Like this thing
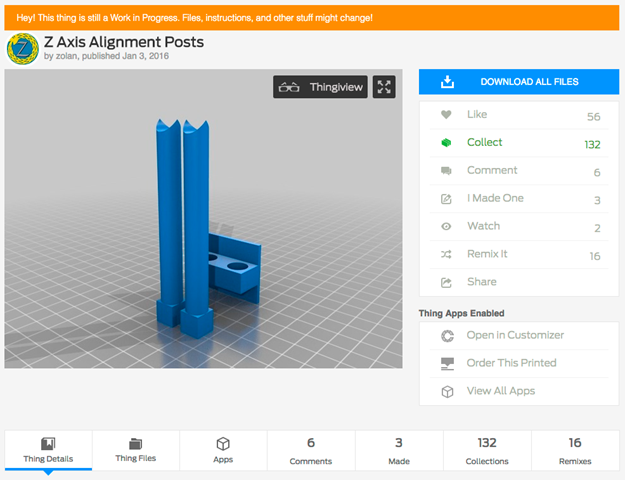 pyautogui.click(x=519, y=115)
